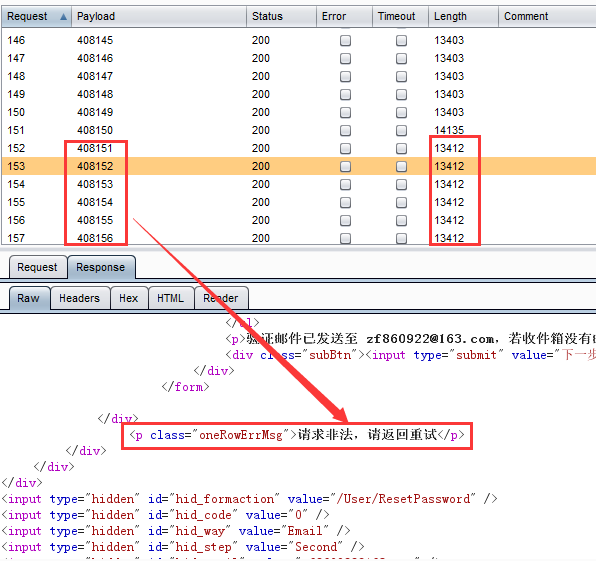Screen dimensions: 596x561
Task: Toggle Error checkbox for request 155
Action: [345, 202]
